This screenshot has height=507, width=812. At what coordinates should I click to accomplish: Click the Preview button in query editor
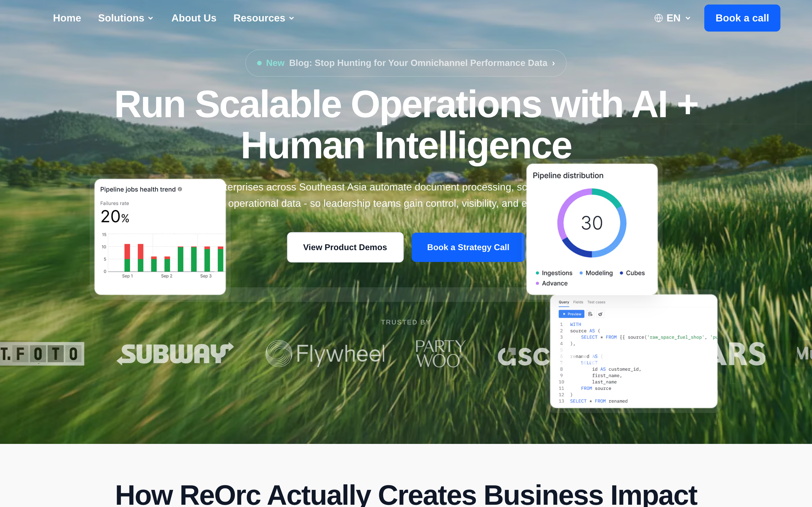572,314
